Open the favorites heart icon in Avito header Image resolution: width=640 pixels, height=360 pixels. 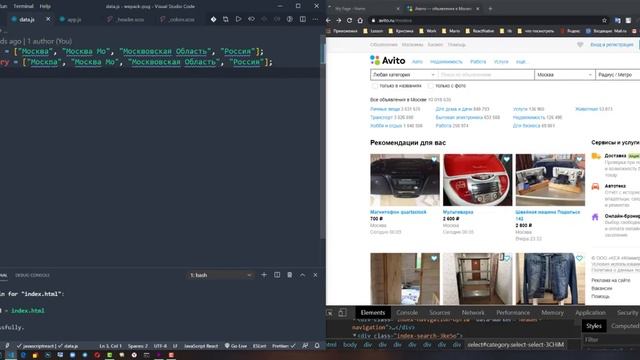580,44
